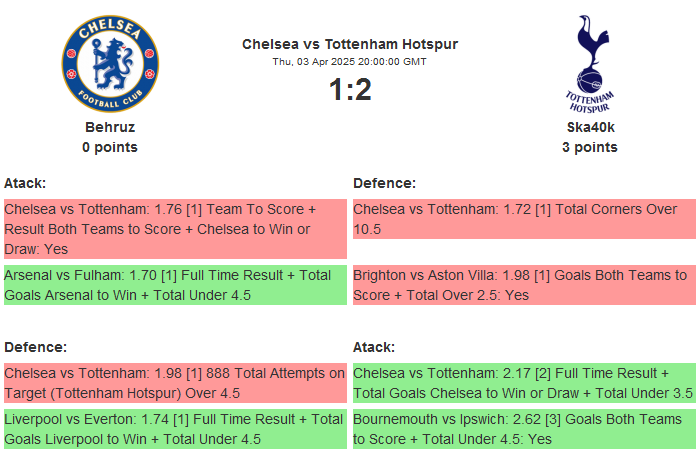
Task: Select the green Liverpool vs Everton bet
Action: tap(175, 429)
